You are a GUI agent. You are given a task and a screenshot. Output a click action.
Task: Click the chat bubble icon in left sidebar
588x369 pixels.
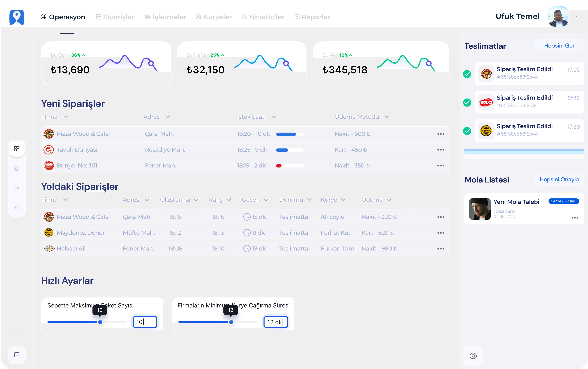pyautogui.click(x=17, y=354)
